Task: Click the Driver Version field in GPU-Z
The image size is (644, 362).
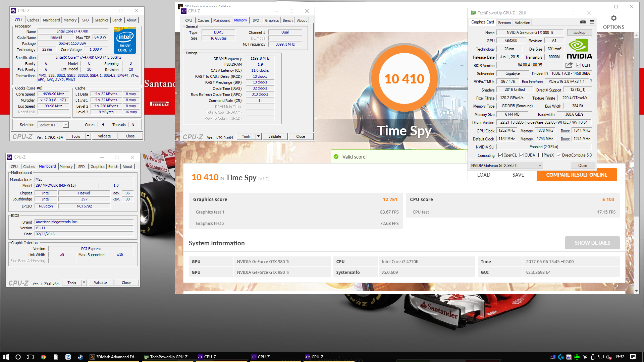Action: click(544, 122)
